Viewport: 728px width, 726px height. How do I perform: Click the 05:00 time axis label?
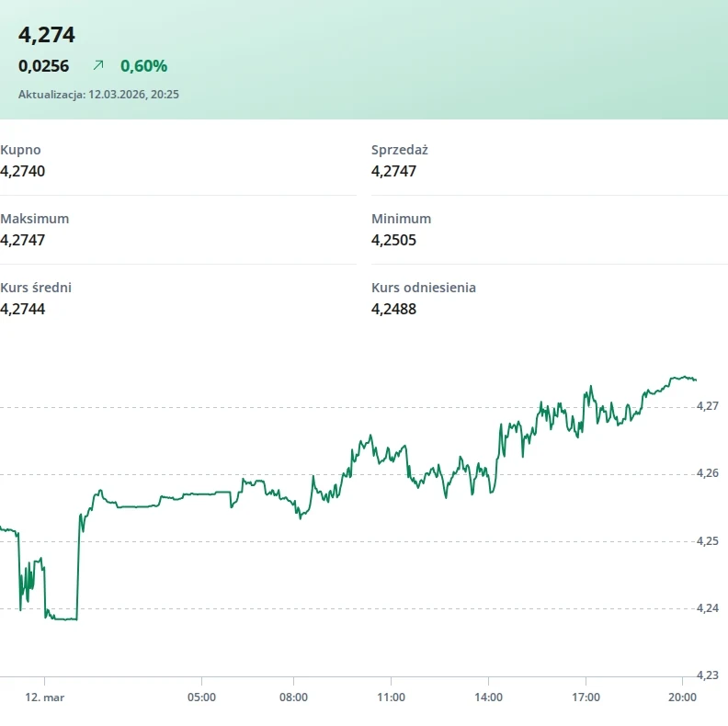point(201,698)
